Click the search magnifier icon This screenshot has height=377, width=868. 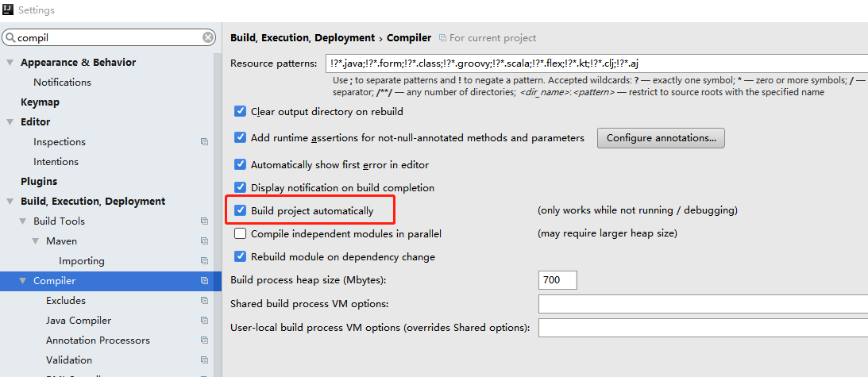[10, 37]
